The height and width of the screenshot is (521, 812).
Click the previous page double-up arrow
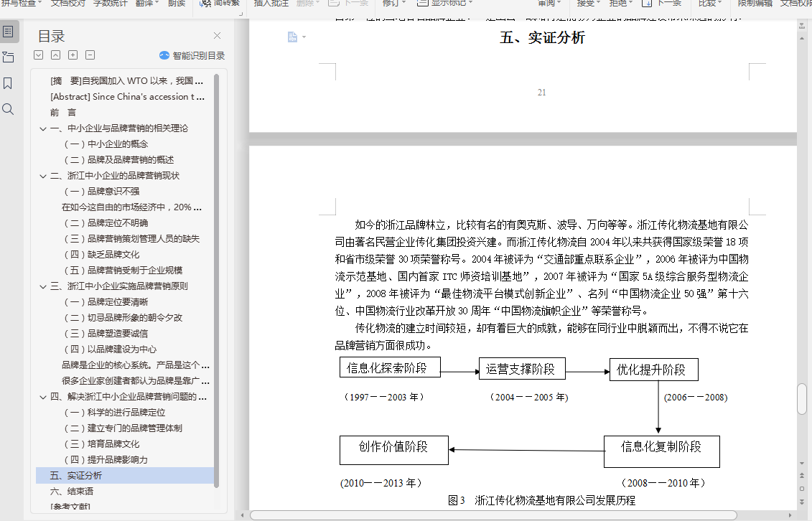[802, 476]
